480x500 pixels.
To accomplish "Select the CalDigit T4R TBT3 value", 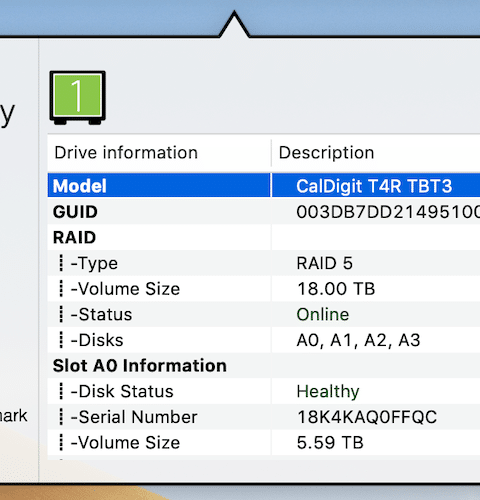I will (374, 186).
